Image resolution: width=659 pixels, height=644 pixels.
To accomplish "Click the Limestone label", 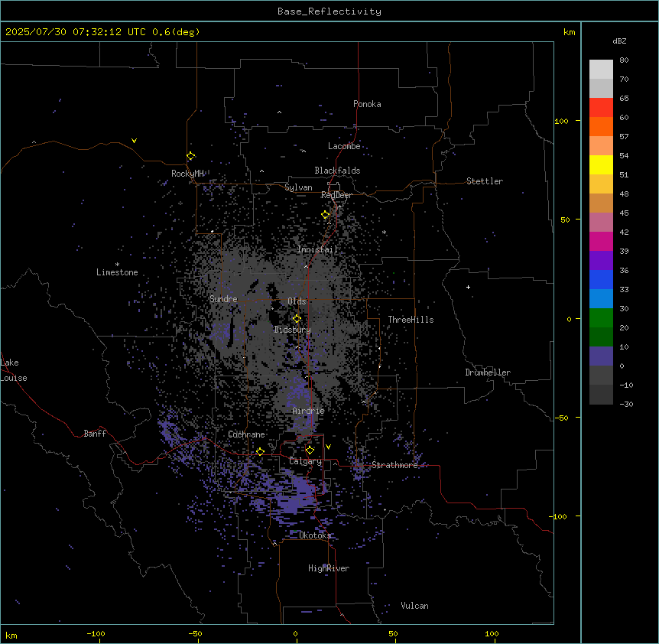I will [x=117, y=272].
